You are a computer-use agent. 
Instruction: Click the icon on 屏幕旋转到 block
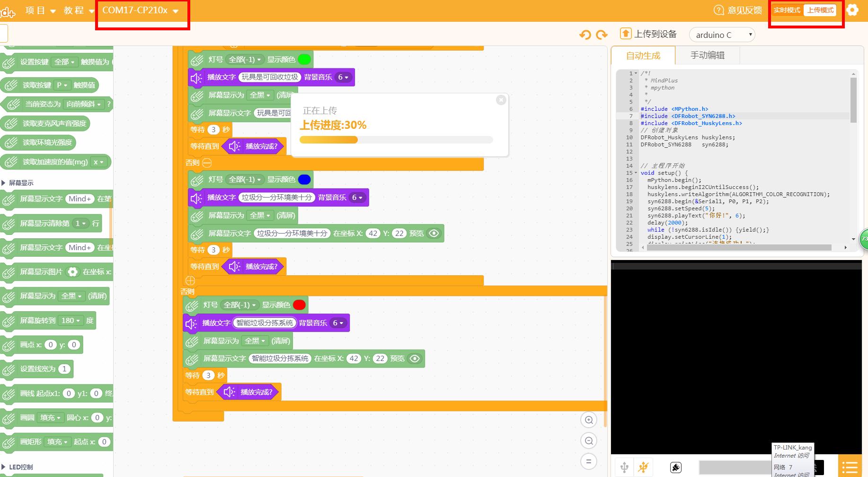coord(9,321)
